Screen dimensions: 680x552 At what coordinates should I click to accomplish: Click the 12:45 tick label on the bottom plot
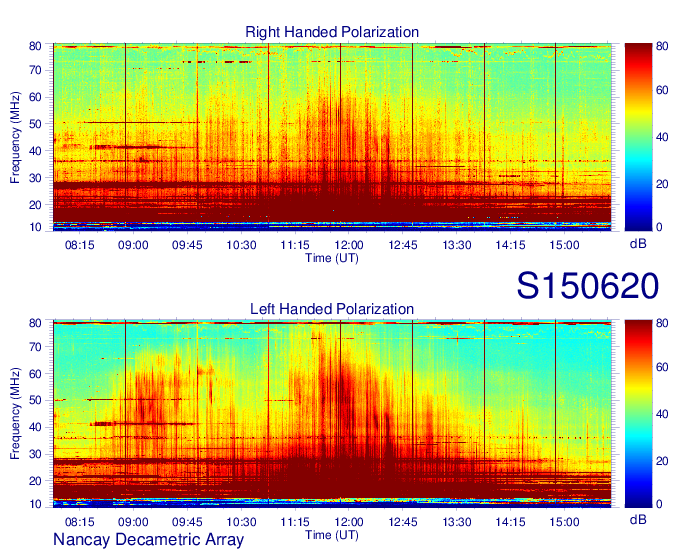tap(403, 522)
